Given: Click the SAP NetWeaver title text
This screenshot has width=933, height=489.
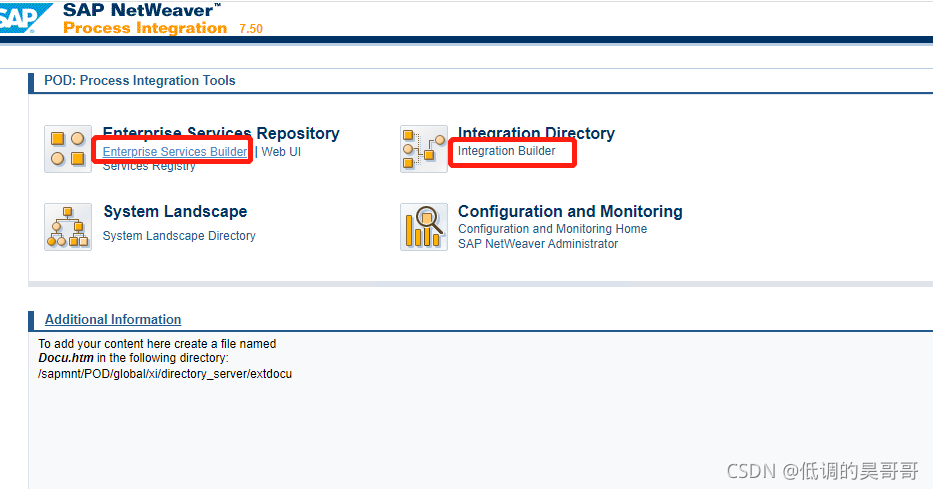Looking at the screenshot, I should tap(142, 10).
